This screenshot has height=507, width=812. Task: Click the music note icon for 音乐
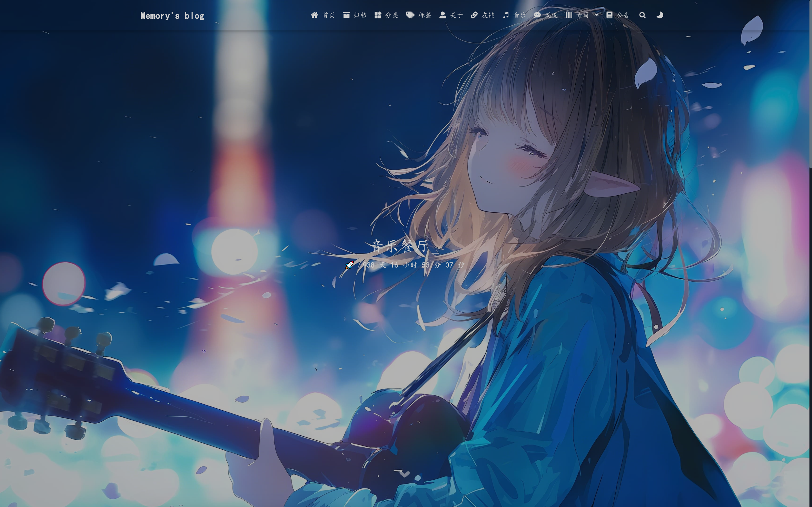coord(506,15)
